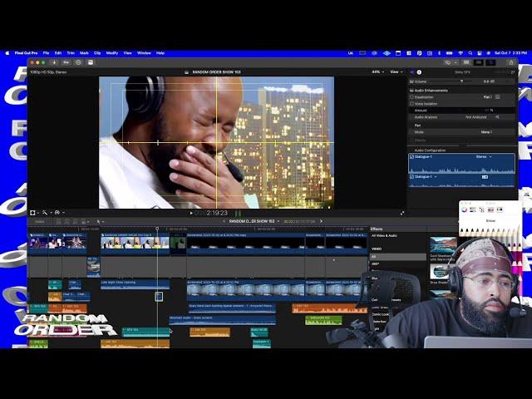Click the 2:19:23 timecode display

coord(217,213)
